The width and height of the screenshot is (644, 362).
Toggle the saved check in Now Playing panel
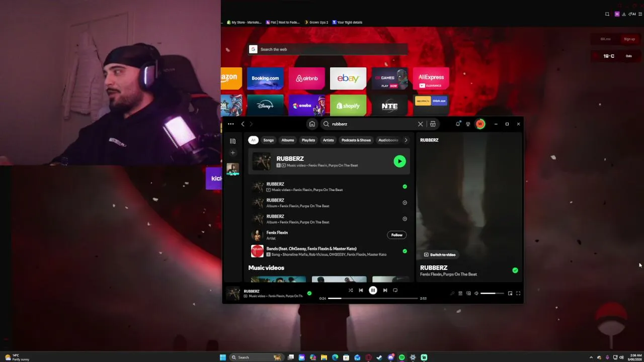pyautogui.click(x=515, y=270)
